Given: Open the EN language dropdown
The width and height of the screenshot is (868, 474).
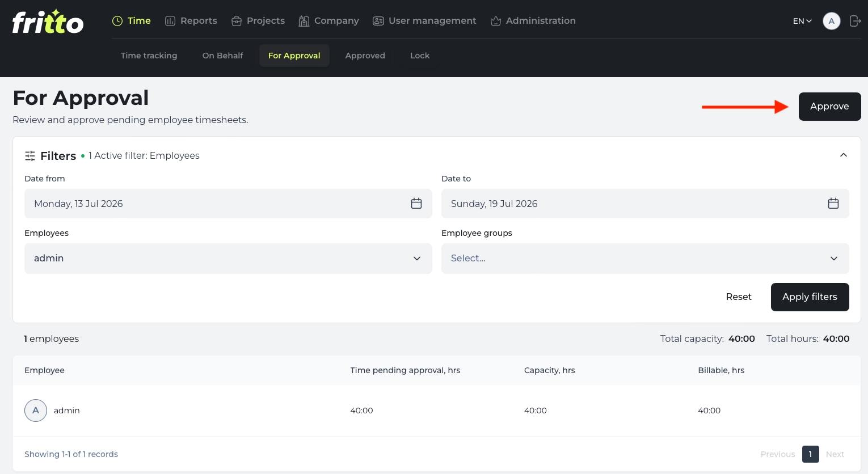Looking at the screenshot, I should (802, 21).
